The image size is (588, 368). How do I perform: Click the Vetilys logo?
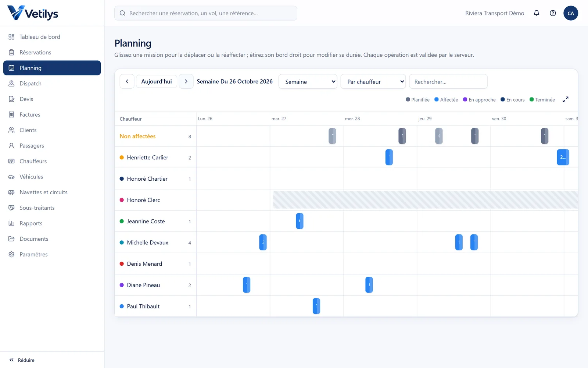[x=33, y=13]
